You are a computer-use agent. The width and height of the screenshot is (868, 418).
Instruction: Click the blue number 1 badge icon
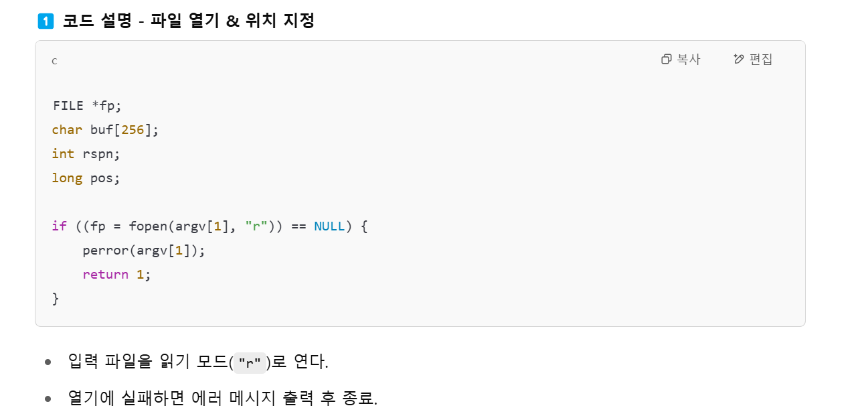pos(46,21)
